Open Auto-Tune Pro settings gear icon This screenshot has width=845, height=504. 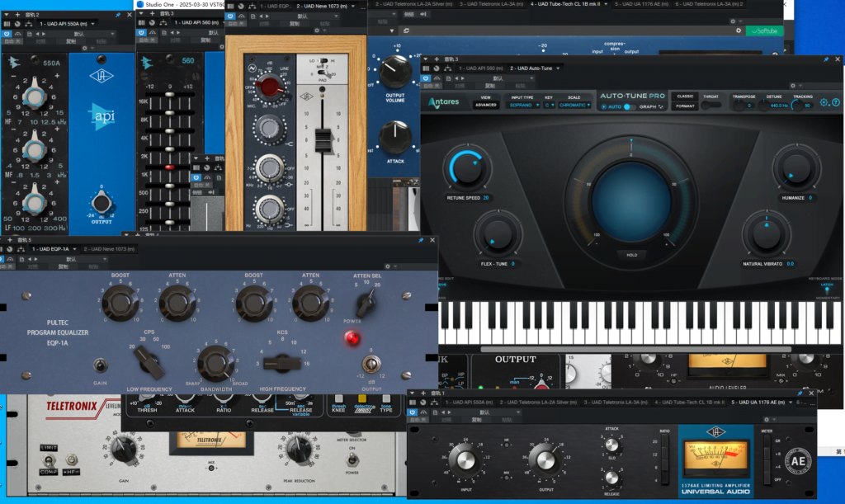[x=824, y=102]
